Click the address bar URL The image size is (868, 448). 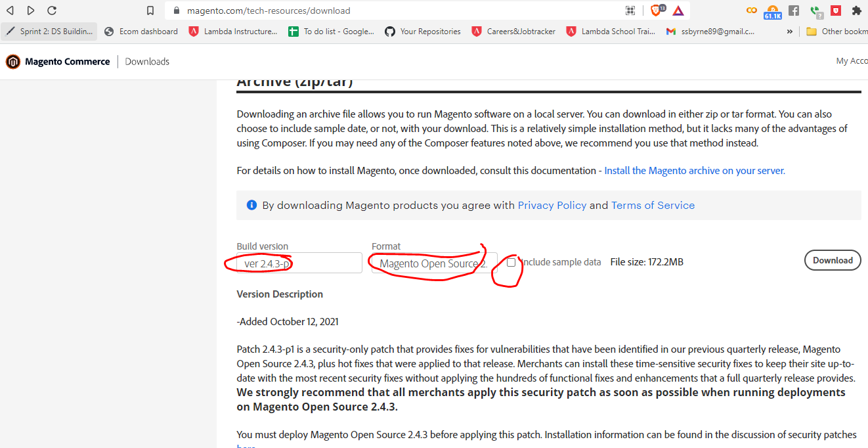click(x=269, y=11)
